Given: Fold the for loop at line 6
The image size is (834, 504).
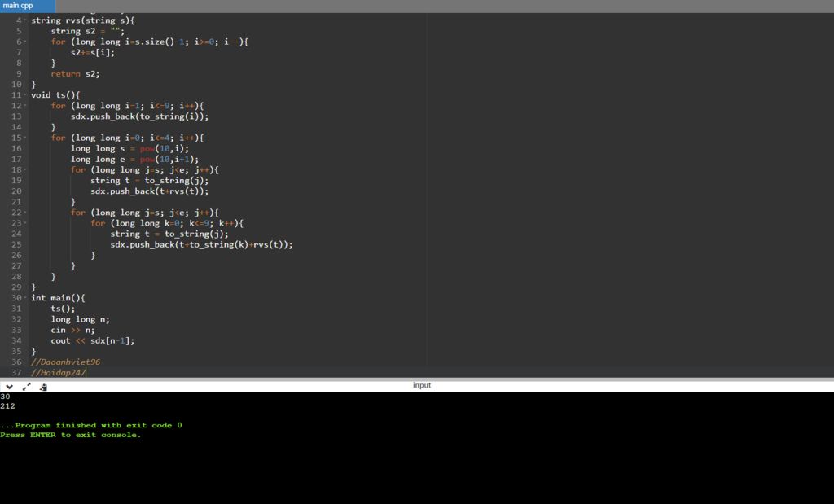Looking at the screenshot, I should pos(25,42).
